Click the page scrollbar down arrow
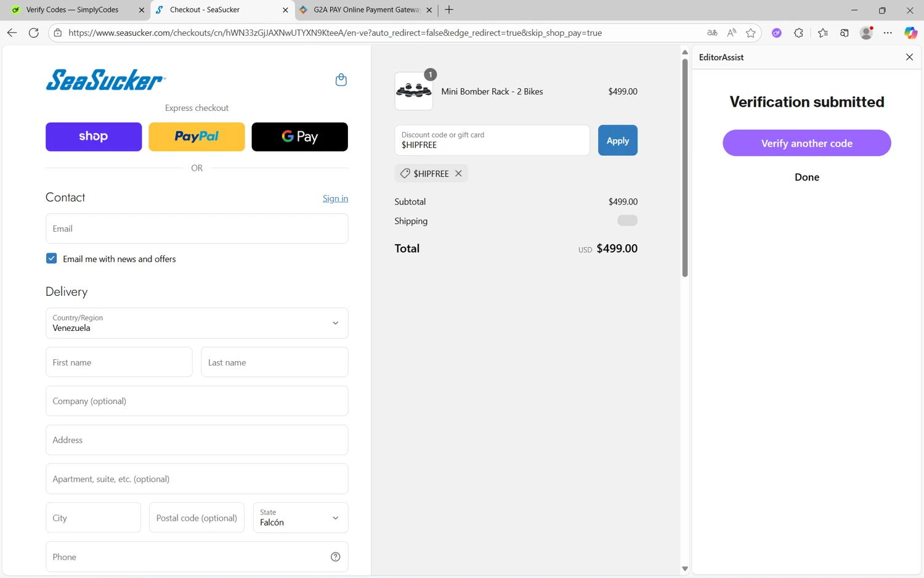 [684, 569]
